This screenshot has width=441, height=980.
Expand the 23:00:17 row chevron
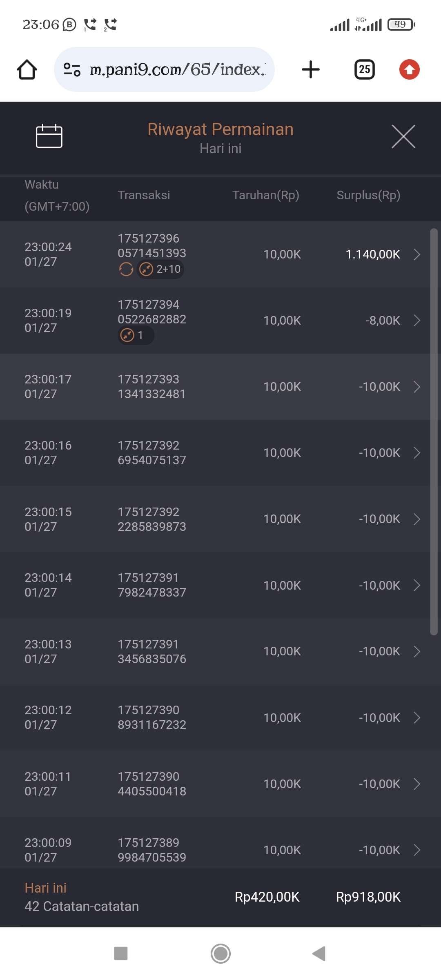click(x=417, y=387)
